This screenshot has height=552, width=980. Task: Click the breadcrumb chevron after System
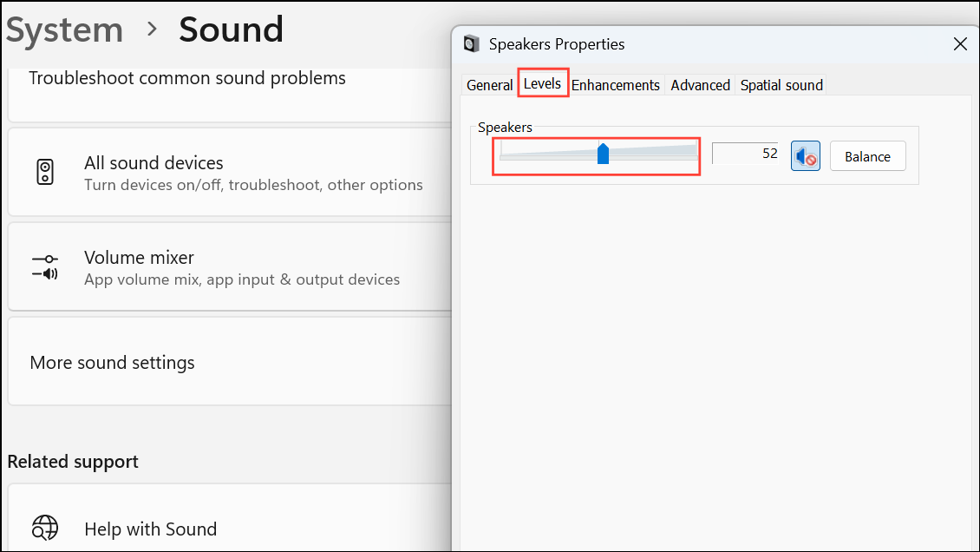(x=151, y=29)
